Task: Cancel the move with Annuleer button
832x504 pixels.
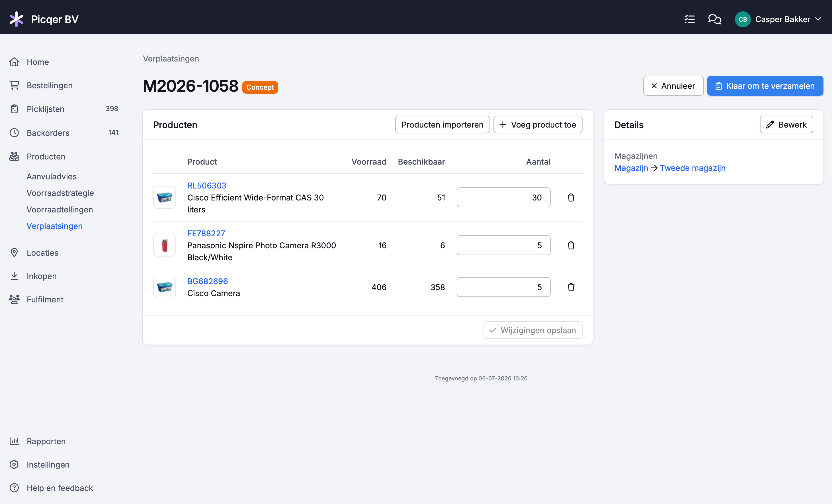Action: click(673, 86)
